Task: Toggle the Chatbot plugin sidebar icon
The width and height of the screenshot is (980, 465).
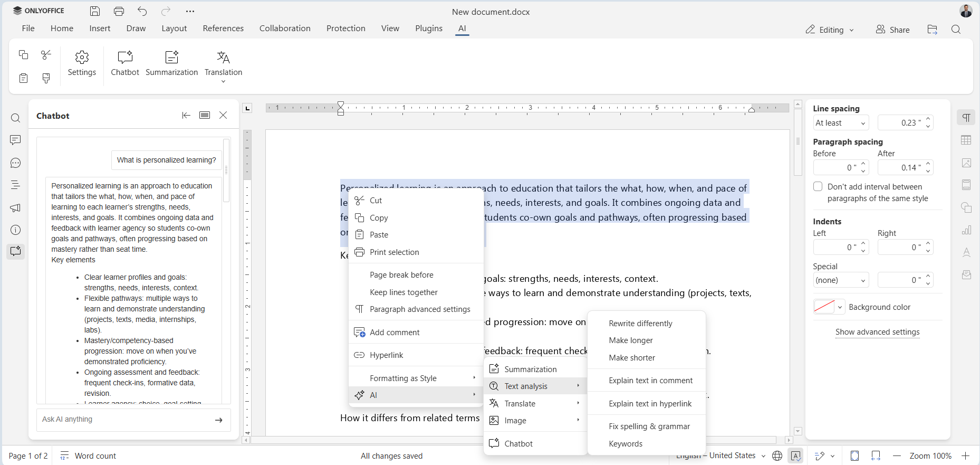Action: pyautogui.click(x=16, y=251)
